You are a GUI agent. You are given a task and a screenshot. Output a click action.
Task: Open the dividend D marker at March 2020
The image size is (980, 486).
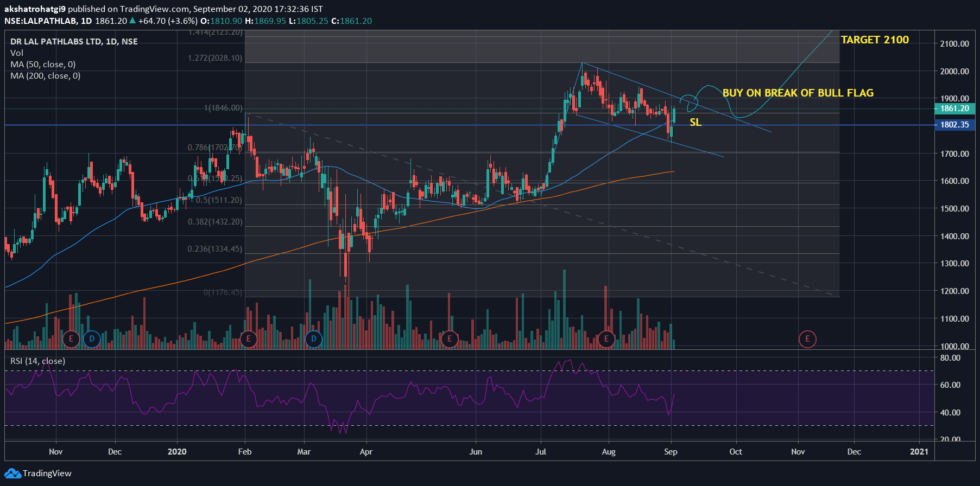pos(313,339)
